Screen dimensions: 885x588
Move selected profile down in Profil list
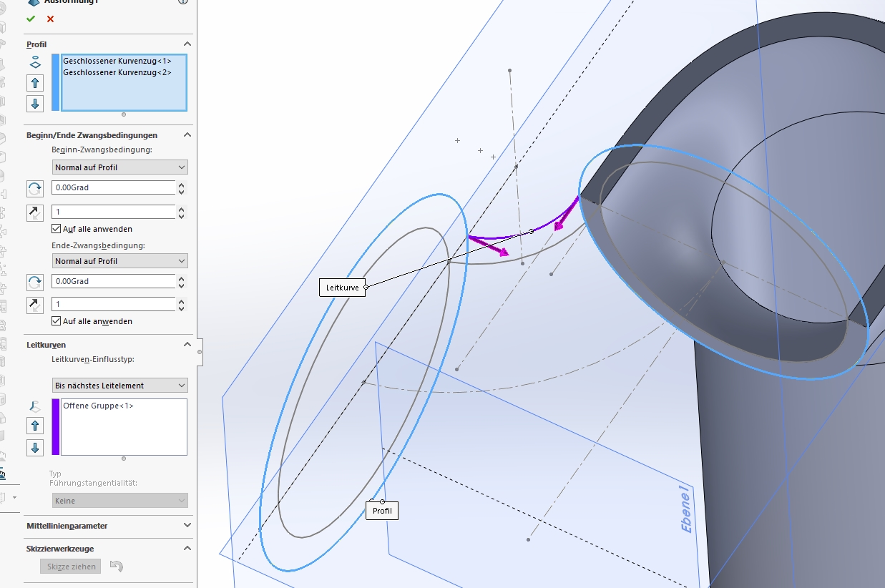[35, 104]
